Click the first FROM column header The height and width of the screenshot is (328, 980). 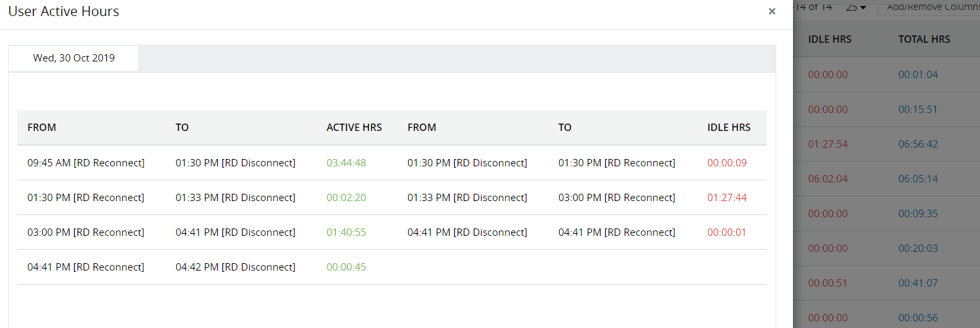41,128
